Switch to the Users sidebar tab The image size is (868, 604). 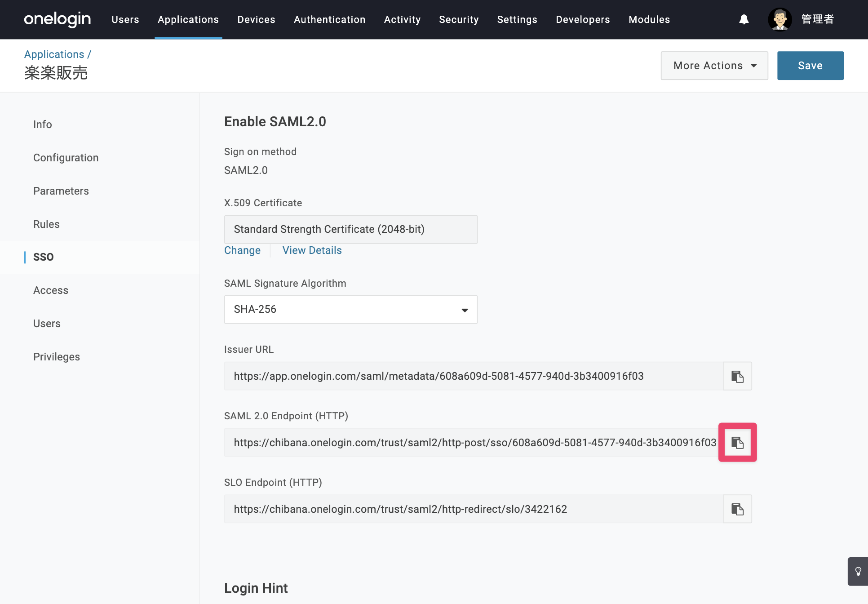tap(47, 324)
